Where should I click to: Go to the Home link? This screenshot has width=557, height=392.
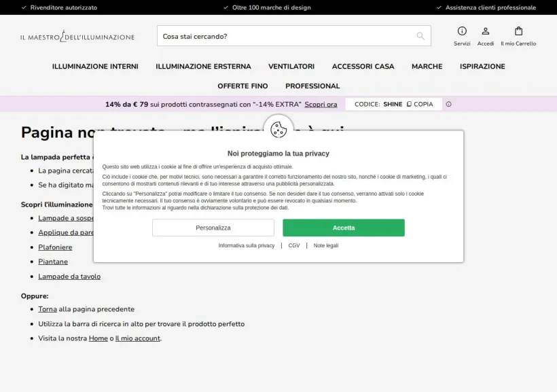98,338
